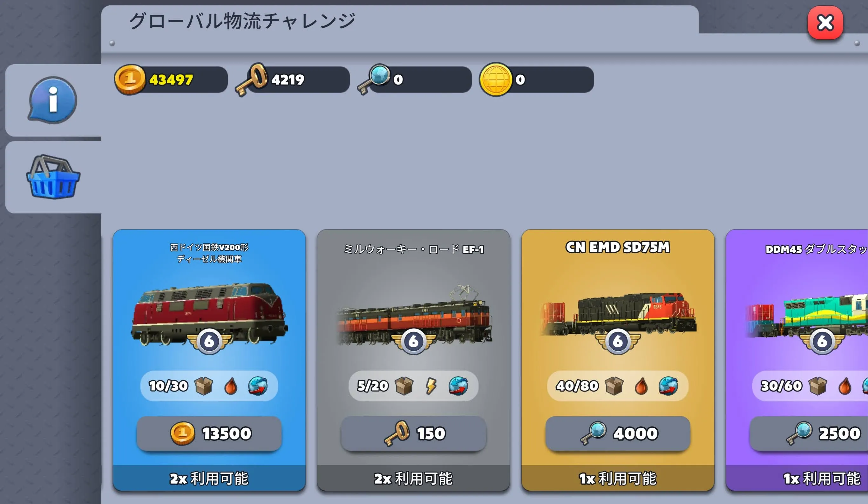The height and width of the screenshot is (504, 868).
Task: Open the info tab with blue i icon
Action: [x=53, y=100]
